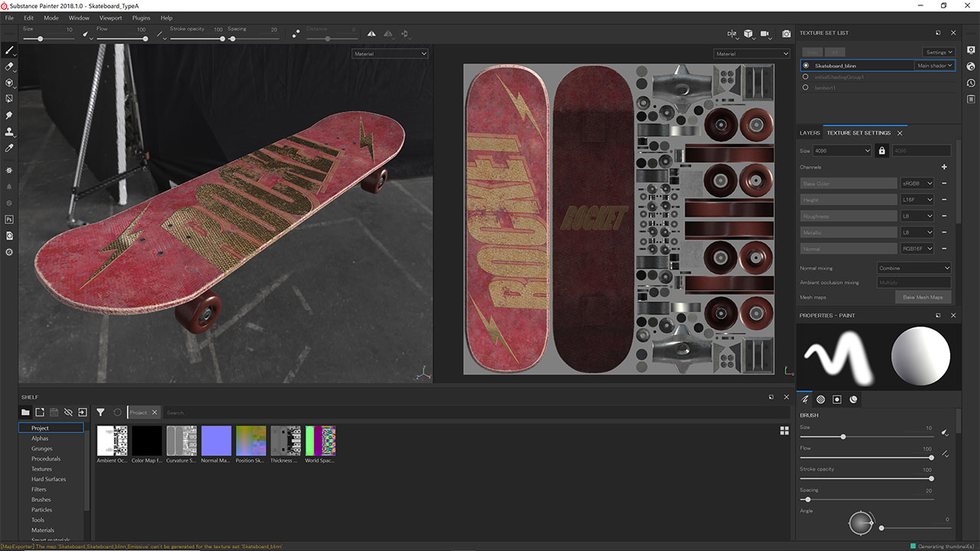Select Grunges shelf category
The width and height of the screenshot is (980, 551).
pyautogui.click(x=42, y=448)
